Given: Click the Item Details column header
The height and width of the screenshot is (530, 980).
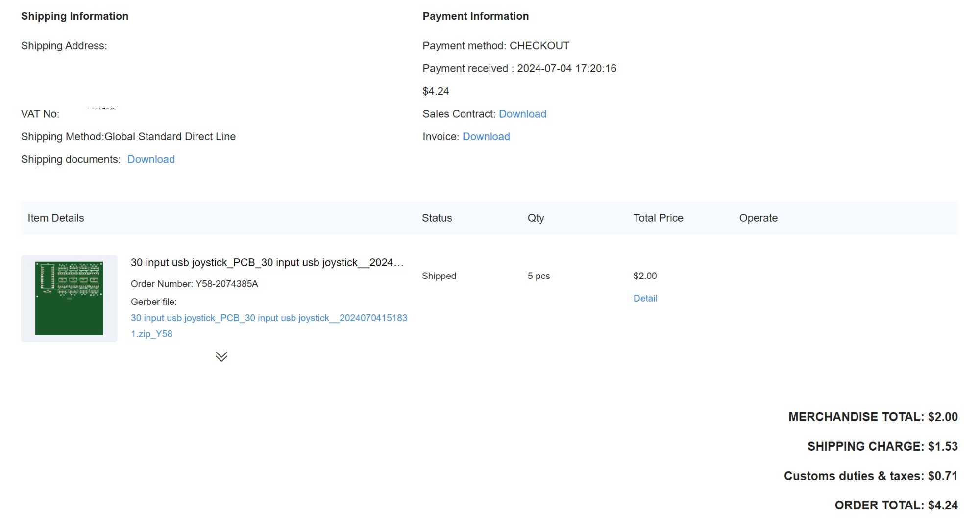Looking at the screenshot, I should click(x=56, y=218).
